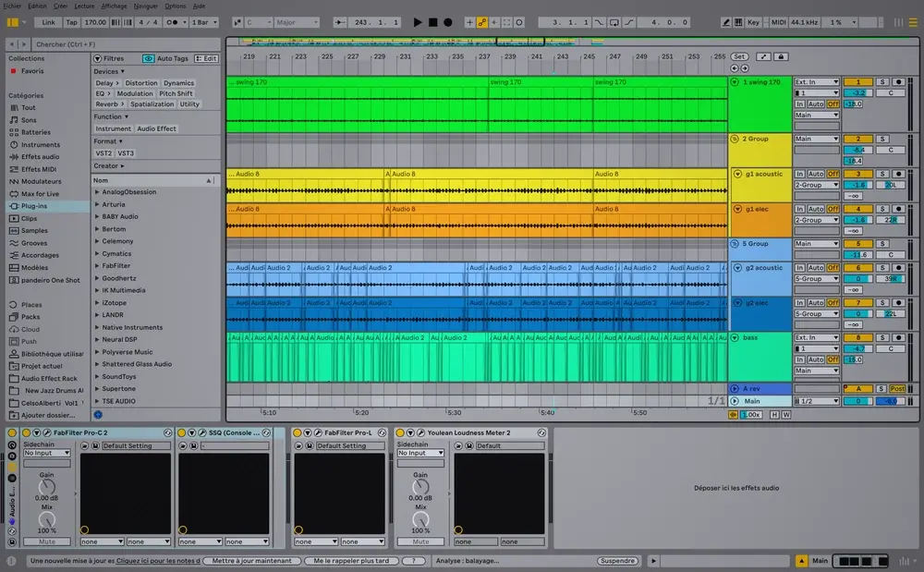
Task: Open the Créer menu
Action: [x=61, y=6]
